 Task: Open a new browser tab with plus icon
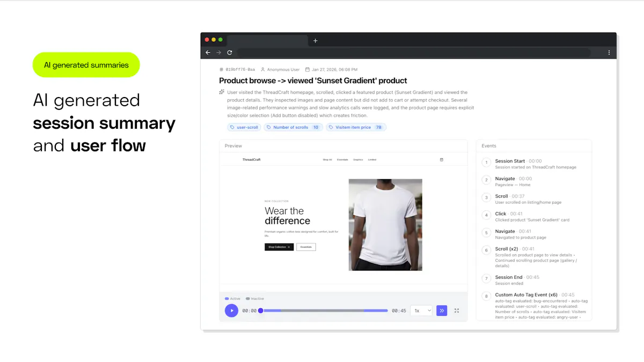click(315, 41)
